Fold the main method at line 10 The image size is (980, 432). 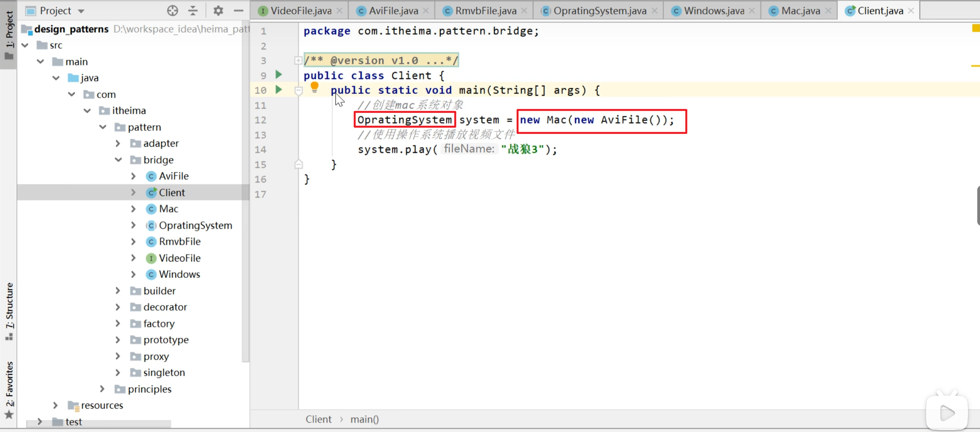point(298,91)
